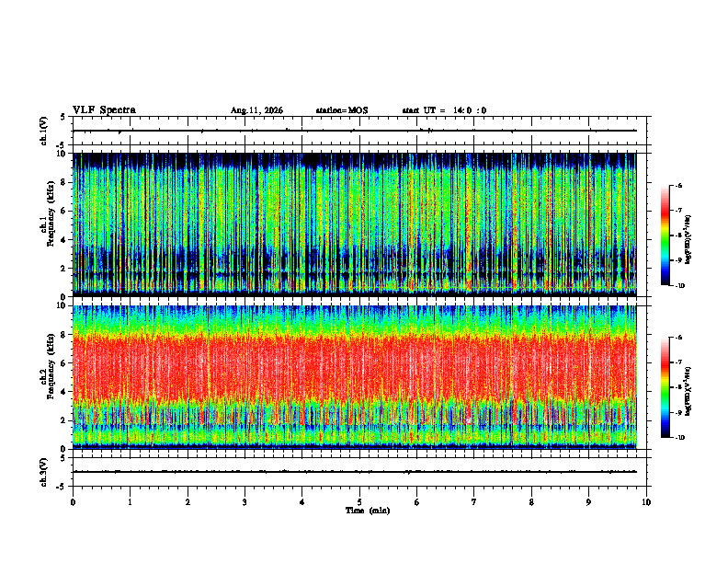This screenshot has height=563, width=728.
Task: Click the red band in ch.2 spectrogram
Action: (x=355, y=369)
